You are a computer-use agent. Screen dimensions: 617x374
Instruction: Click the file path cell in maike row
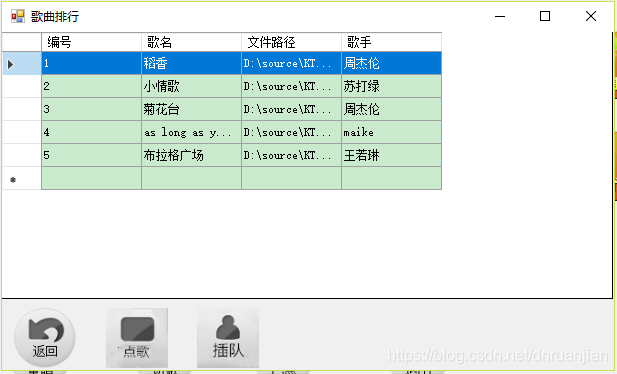click(291, 132)
